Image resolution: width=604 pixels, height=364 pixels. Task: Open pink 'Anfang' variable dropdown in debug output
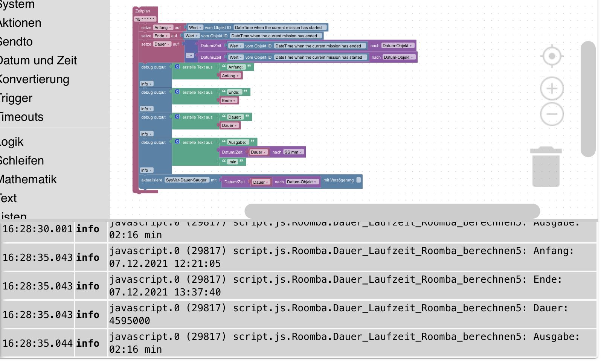pos(230,76)
